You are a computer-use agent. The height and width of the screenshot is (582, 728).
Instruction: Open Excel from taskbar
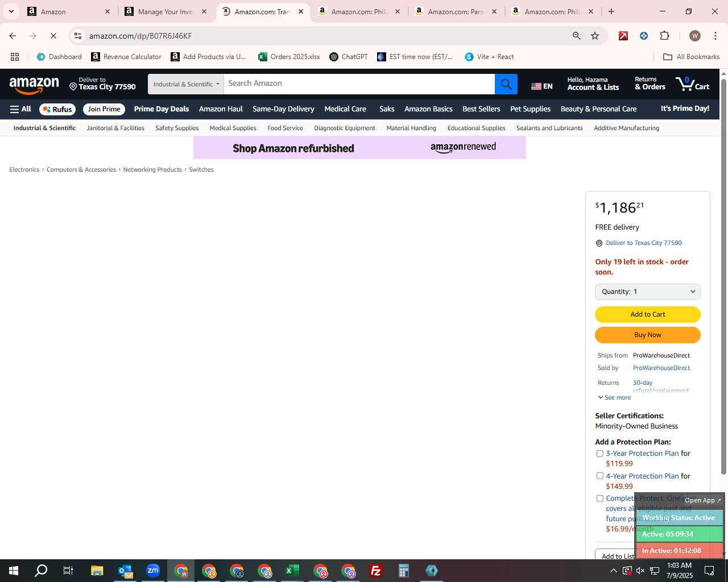point(292,571)
